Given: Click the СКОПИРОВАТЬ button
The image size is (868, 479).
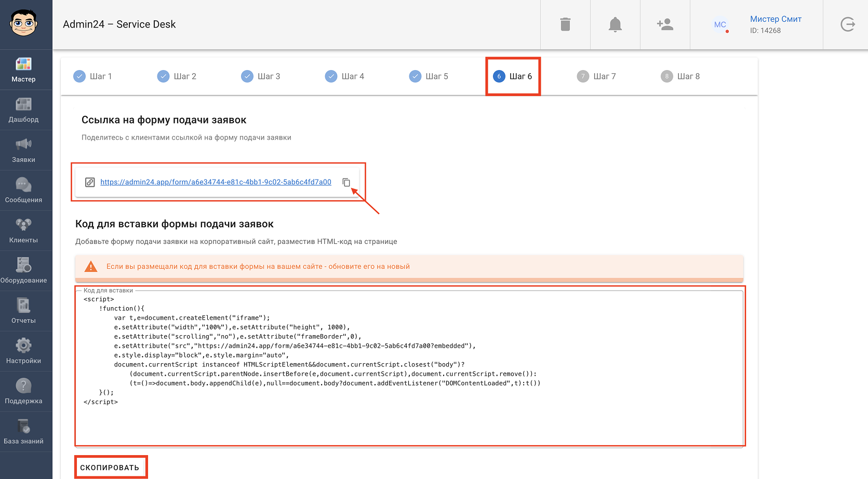Looking at the screenshot, I should pos(110,468).
